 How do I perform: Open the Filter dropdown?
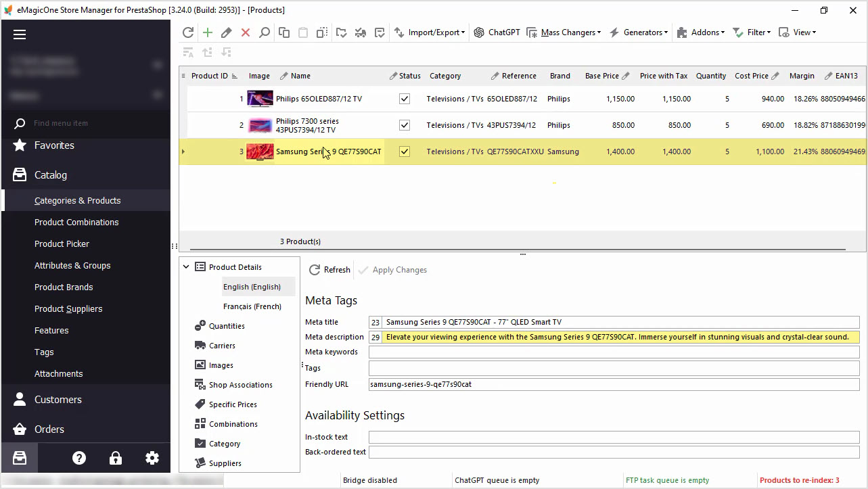pos(751,32)
